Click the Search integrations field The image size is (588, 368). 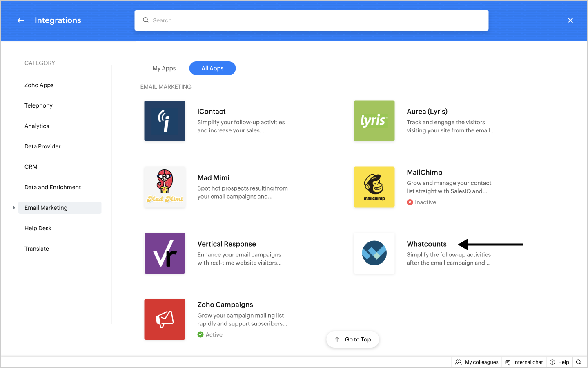click(312, 20)
